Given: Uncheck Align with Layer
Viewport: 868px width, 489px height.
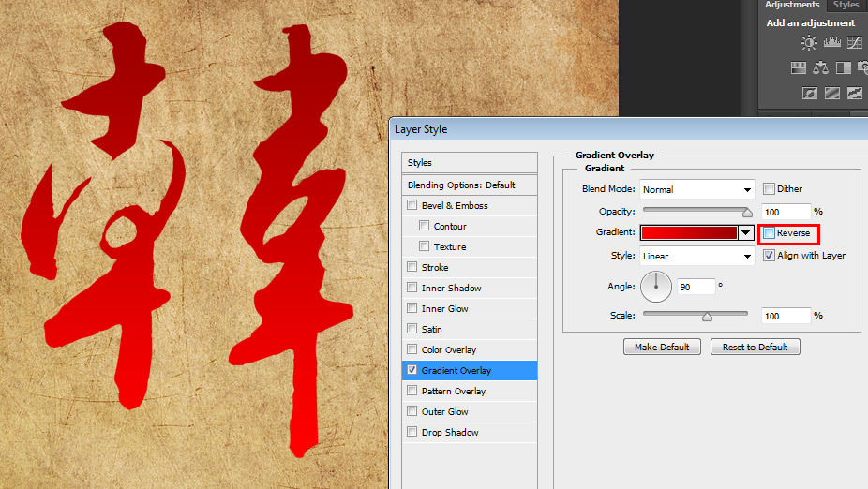Looking at the screenshot, I should [x=769, y=255].
